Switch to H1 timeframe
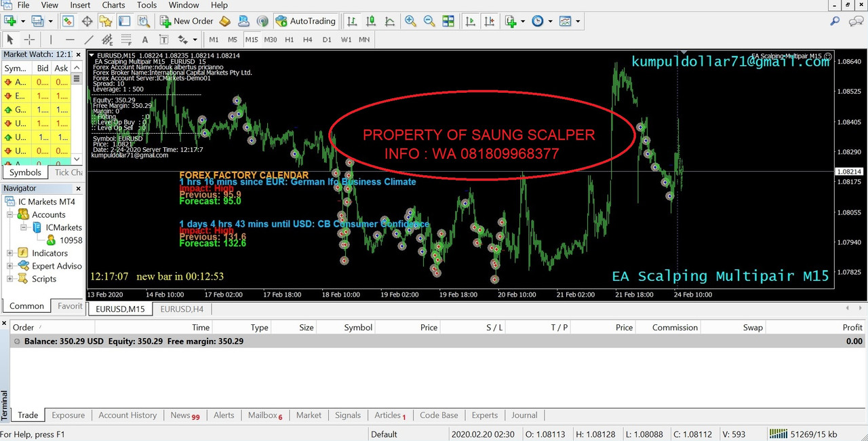Viewport: 868px width, 441px height. tap(290, 39)
